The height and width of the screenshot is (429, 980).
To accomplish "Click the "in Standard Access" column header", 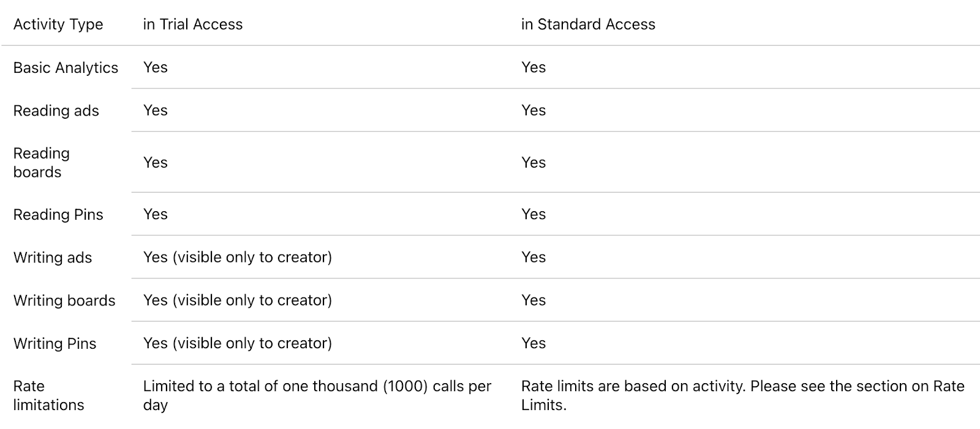I will pyautogui.click(x=588, y=24).
